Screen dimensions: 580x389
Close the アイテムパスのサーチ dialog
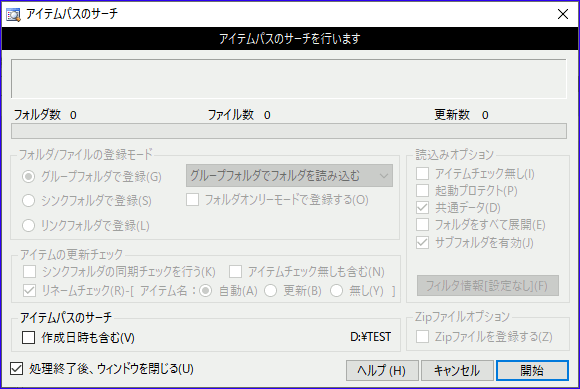tap(563, 14)
